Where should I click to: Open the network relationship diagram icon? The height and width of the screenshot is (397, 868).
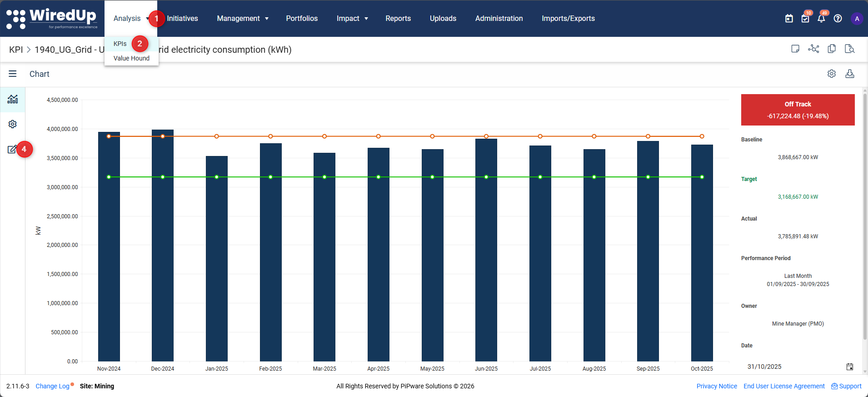coord(813,49)
